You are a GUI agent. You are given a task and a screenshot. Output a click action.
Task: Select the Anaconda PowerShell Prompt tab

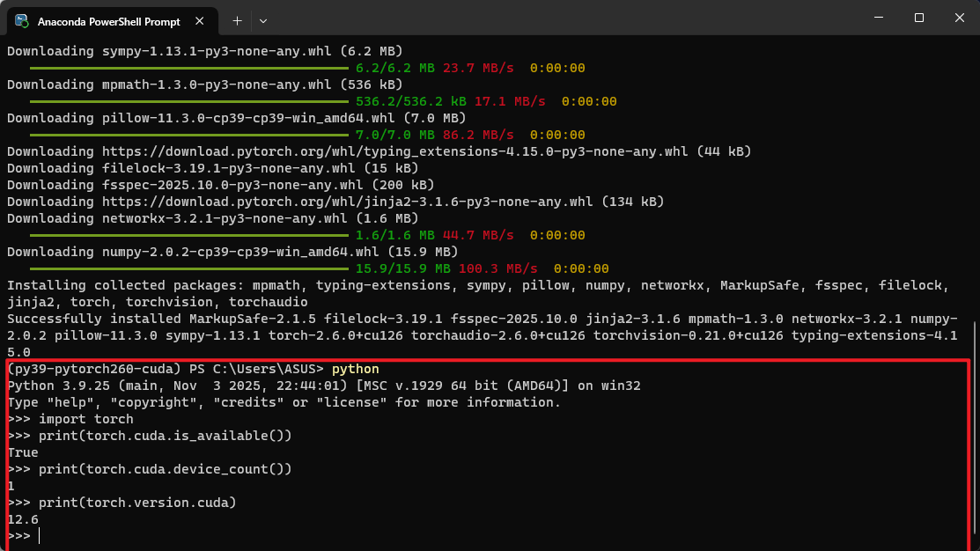113,21
